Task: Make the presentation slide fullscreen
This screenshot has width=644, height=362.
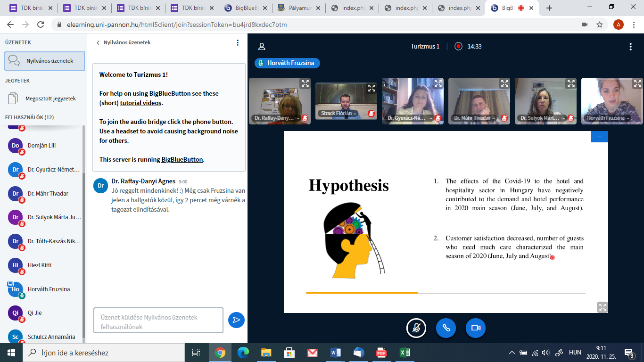Action: 602,307
